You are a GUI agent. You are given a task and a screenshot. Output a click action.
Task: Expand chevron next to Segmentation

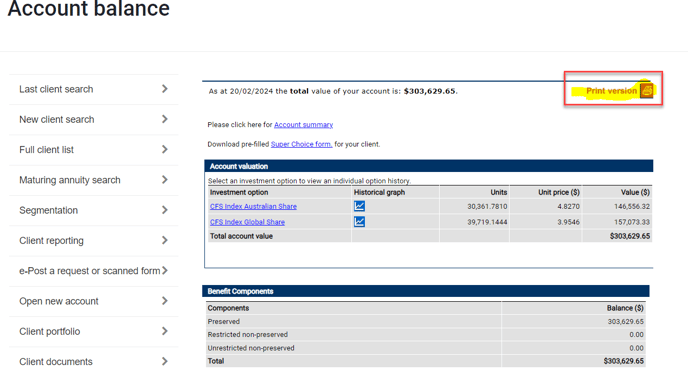165,210
